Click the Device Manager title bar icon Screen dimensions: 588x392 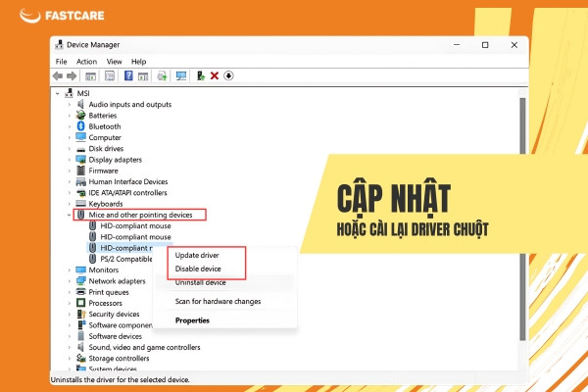tap(59, 45)
